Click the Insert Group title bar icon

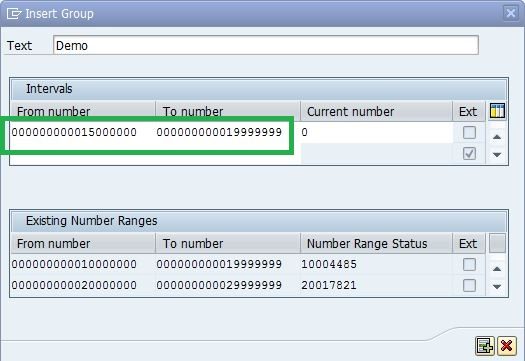coord(14,14)
